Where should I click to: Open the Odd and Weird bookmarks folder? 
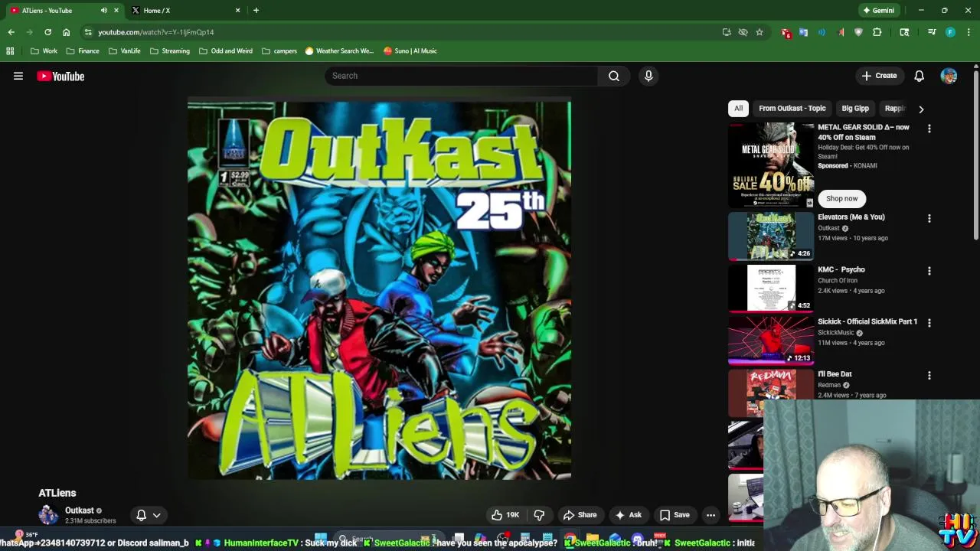point(226,51)
